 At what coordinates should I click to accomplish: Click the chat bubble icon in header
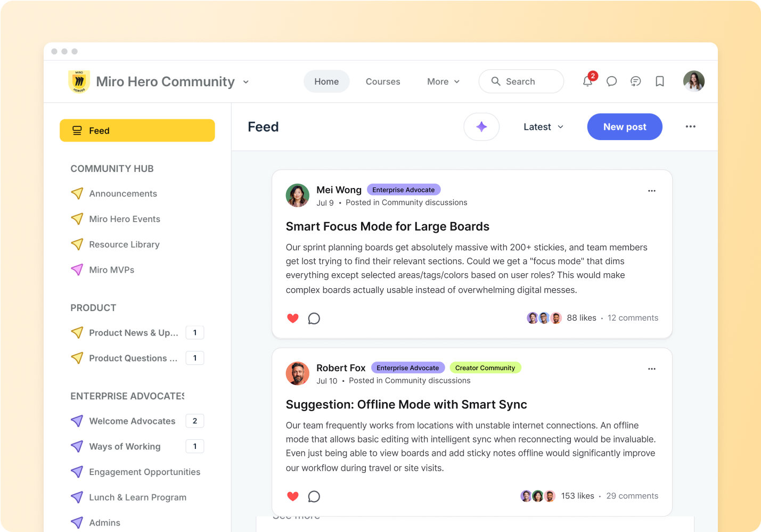(x=611, y=81)
